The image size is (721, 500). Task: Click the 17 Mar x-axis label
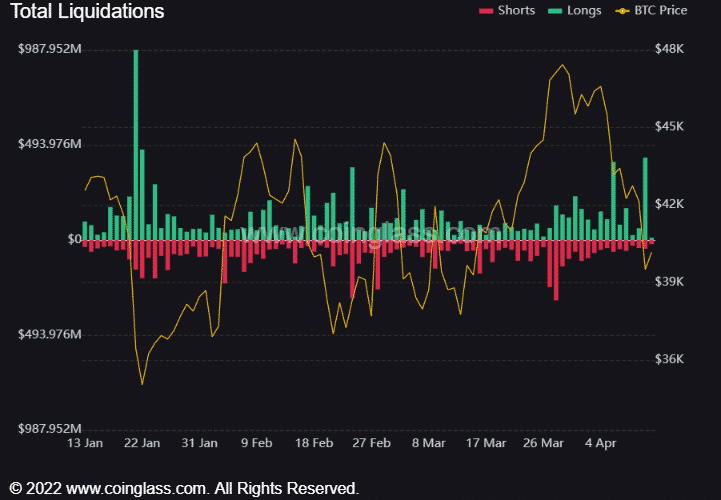click(x=486, y=443)
